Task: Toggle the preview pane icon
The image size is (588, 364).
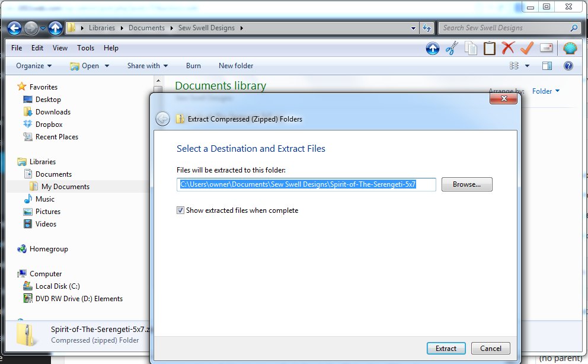Action: click(x=547, y=66)
